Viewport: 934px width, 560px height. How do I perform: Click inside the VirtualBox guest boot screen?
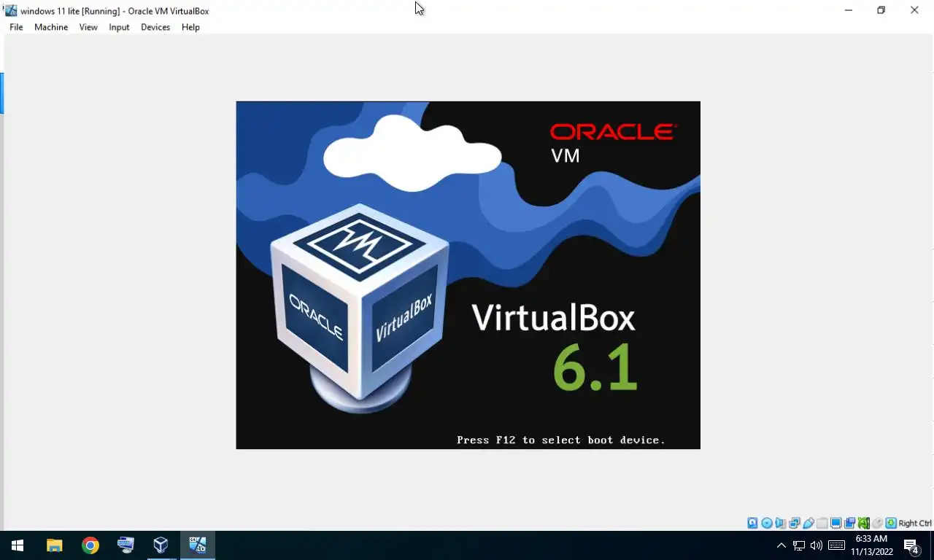pyautogui.click(x=468, y=275)
